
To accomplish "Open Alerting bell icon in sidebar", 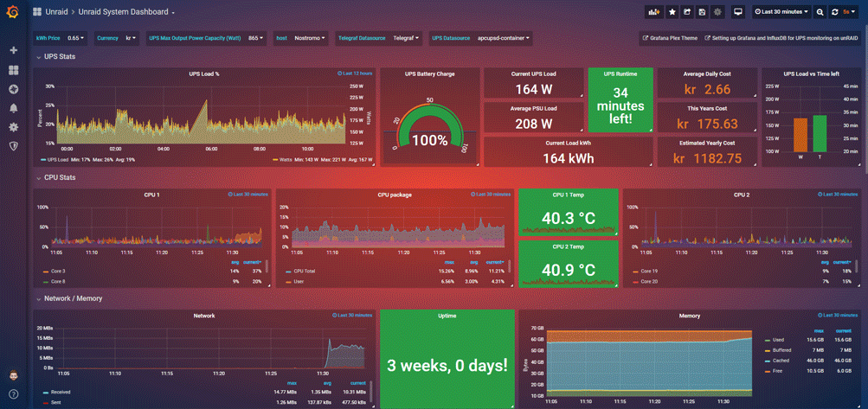I will [x=13, y=108].
